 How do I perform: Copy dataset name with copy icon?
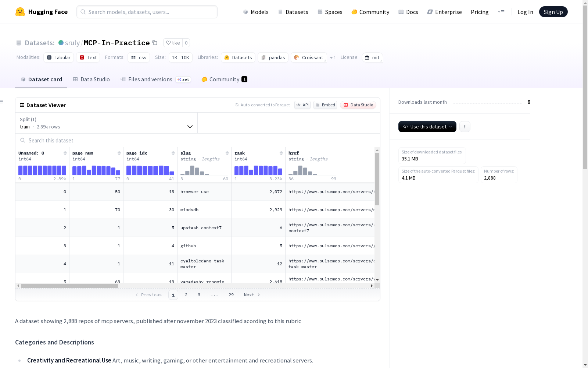(155, 43)
